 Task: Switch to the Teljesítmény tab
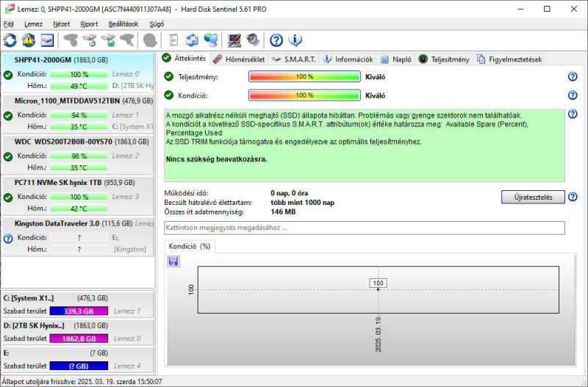coord(445,59)
